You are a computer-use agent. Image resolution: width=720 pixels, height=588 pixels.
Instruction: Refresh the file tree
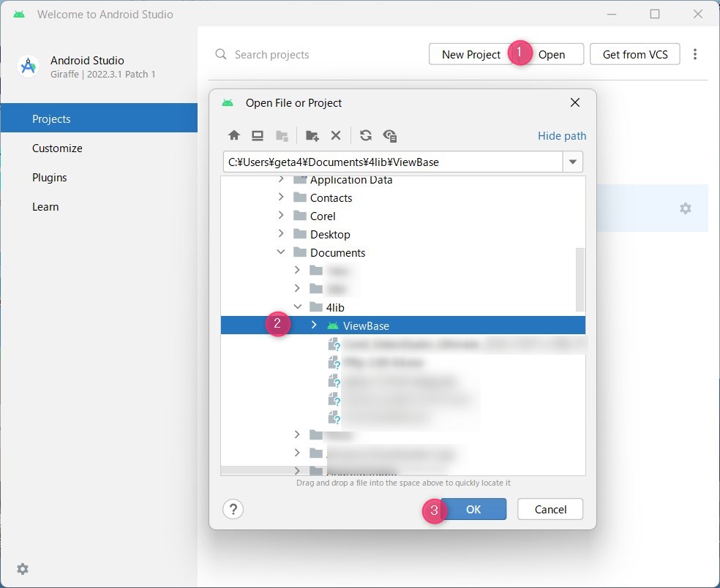click(x=366, y=135)
